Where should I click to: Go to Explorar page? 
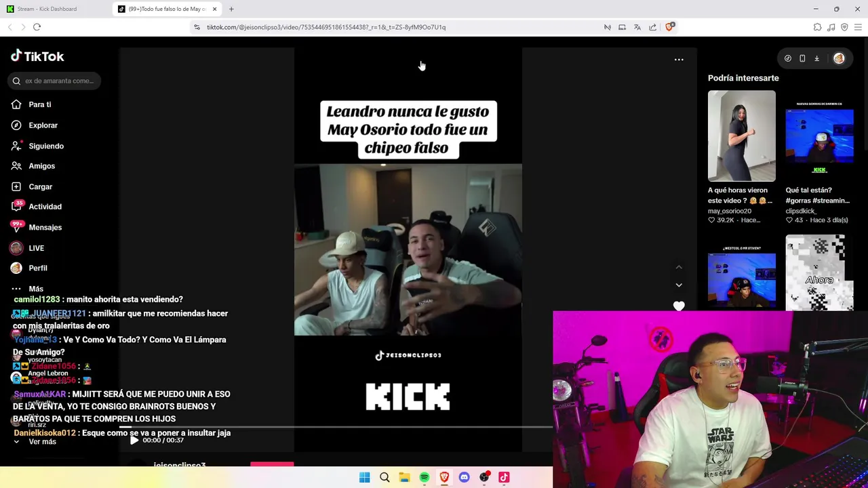click(35, 125)
